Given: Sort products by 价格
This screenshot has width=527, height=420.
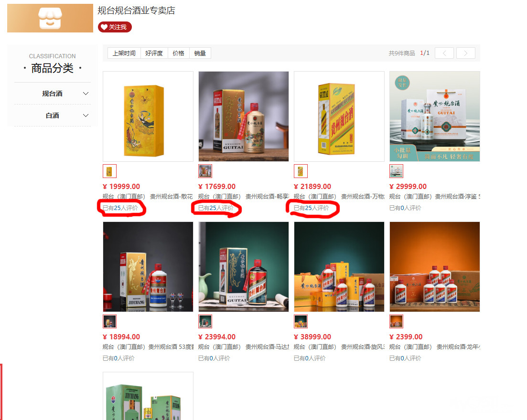Looking at the screenshot, I should [x=178, y=53].
